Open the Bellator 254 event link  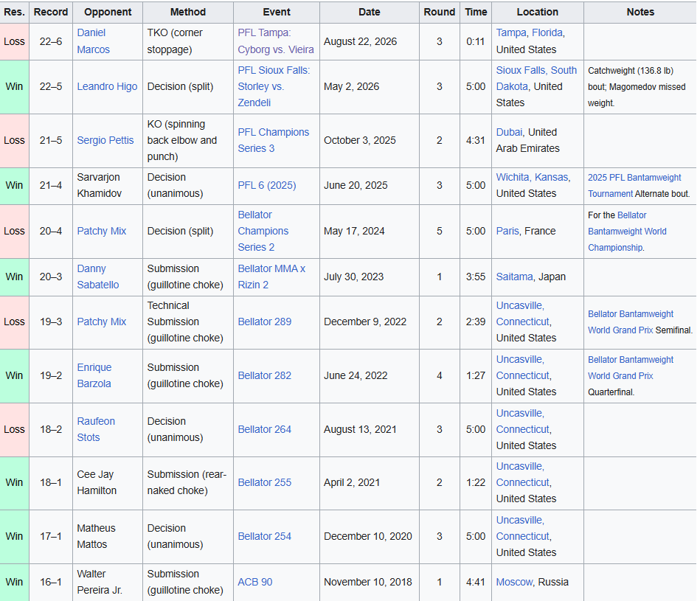click(x=264, y=536)
